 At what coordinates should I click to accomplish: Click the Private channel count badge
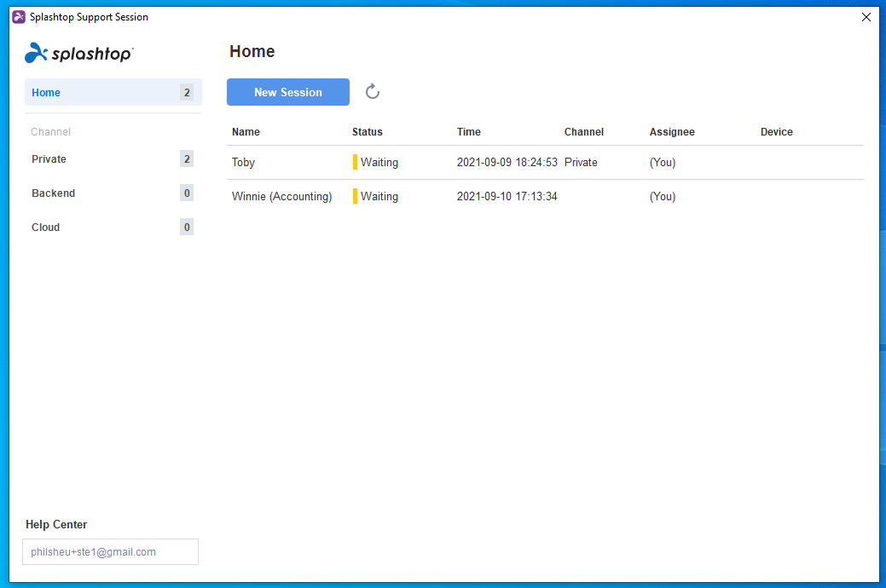tap(187, 159)
